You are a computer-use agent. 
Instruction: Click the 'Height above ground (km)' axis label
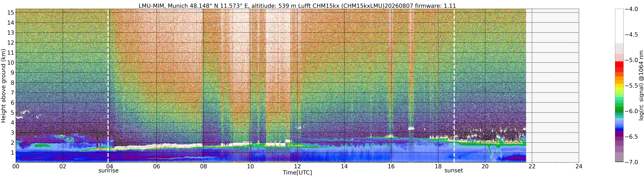point(3,86)
